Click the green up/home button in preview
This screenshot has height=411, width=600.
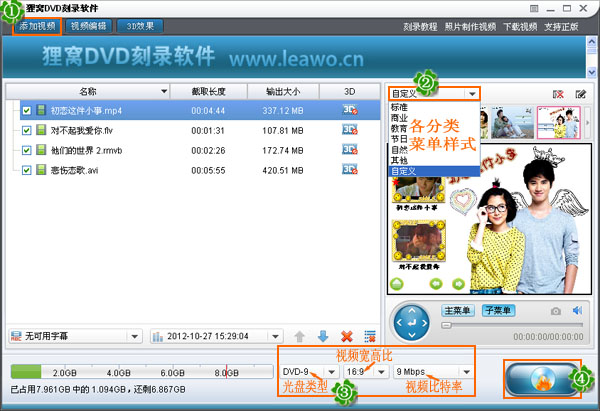[x=397, y=284]
